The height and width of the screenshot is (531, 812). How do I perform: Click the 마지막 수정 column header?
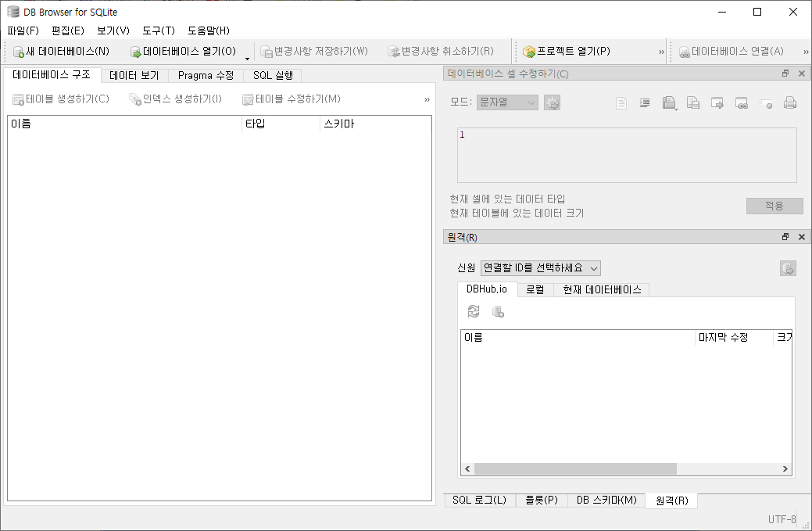[734, 338]
